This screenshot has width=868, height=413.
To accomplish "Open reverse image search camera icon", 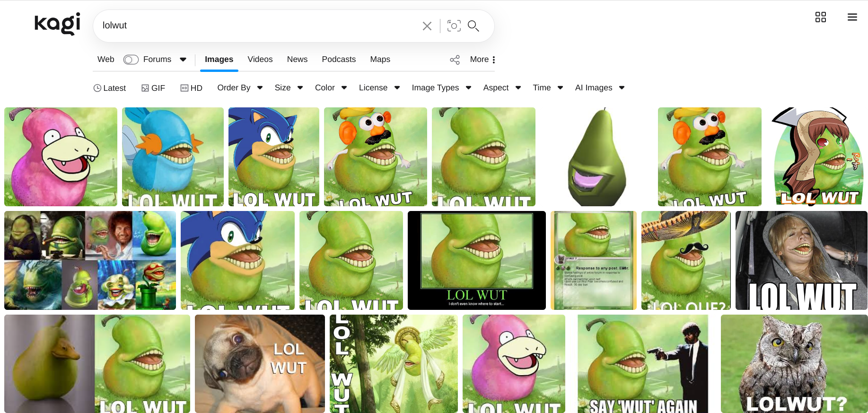I will 454,26.
